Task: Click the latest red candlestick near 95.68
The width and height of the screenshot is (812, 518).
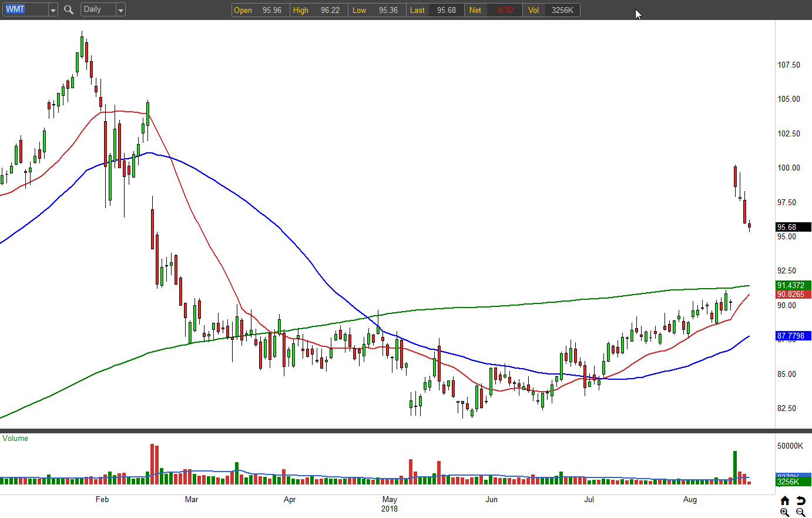Action: pos(749,226)
